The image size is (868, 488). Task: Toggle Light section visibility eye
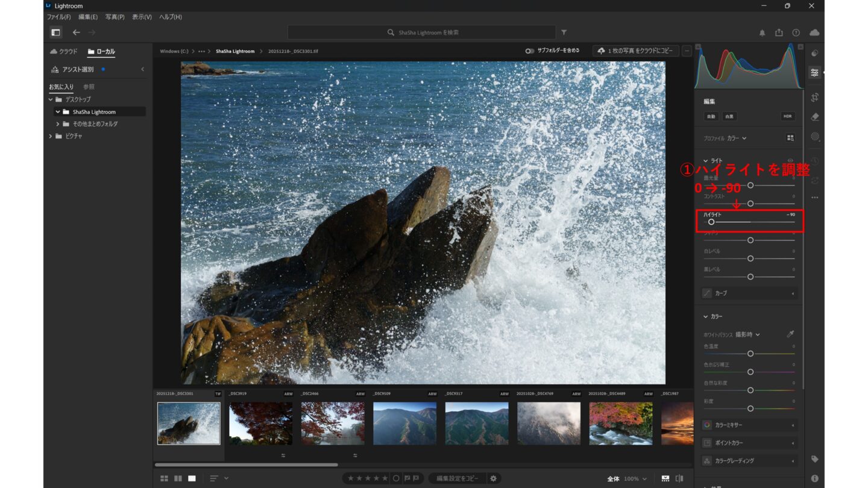(x=790, y=161)
